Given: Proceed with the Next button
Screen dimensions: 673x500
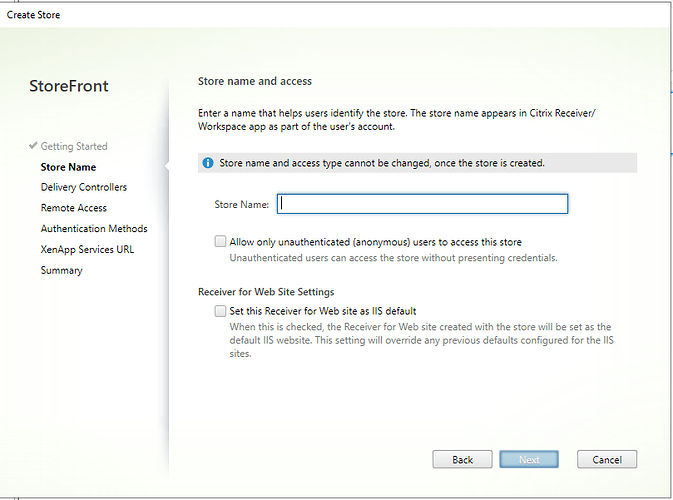Looking at the screenshot, I should pos(529,459).
